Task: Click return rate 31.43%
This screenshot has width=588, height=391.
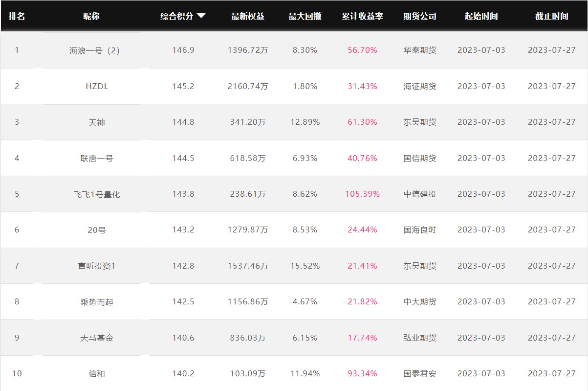Action: 363,86
